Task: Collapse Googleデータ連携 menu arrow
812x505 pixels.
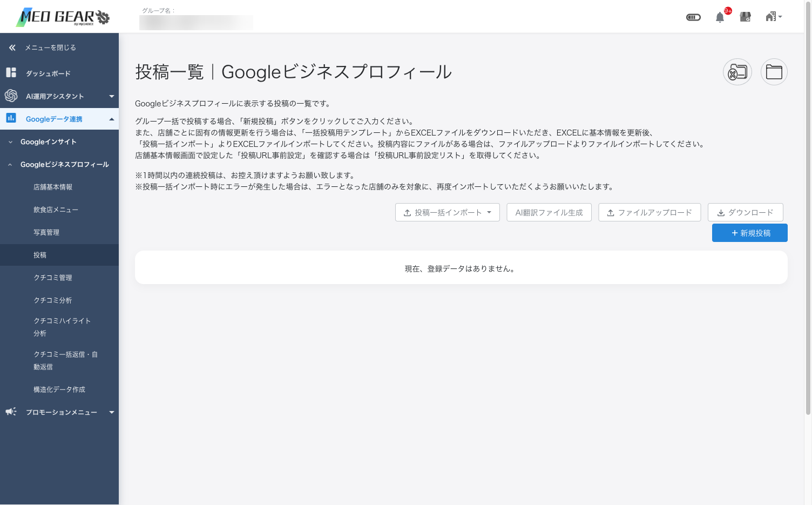Action: (112, 119)
